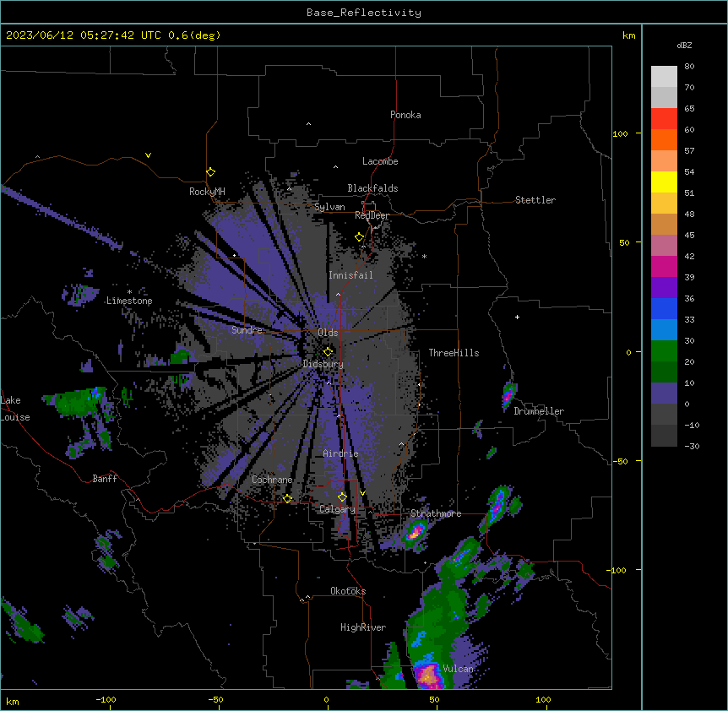The image size is (728, 711).
Task: Click the ThreeHills label
Action: click(454, 353)
